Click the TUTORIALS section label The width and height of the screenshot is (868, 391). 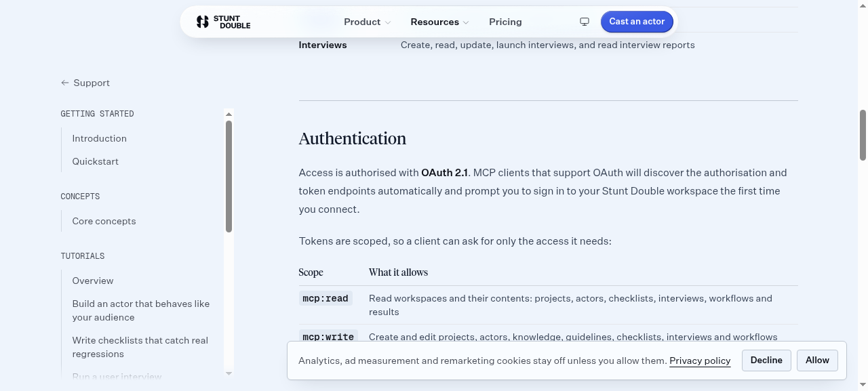(82, 256)
